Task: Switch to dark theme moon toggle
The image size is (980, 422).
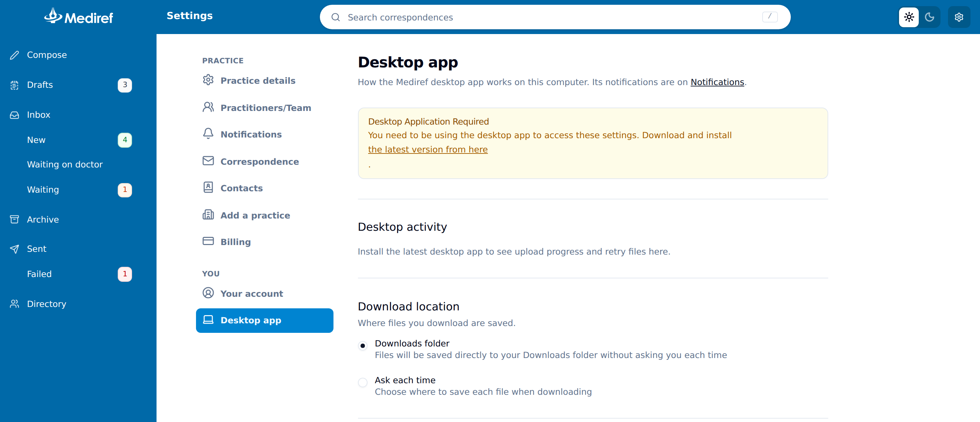Action: pos(929,17)
